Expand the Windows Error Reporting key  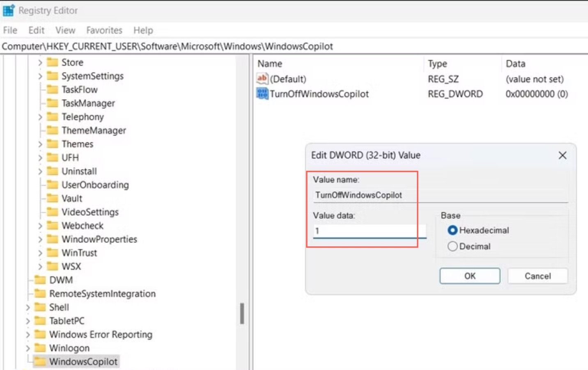click(28, 335)
